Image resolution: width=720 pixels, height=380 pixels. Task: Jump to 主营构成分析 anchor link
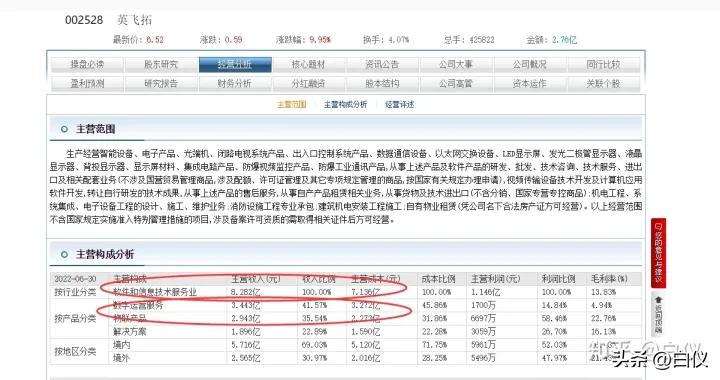(345, 105)
